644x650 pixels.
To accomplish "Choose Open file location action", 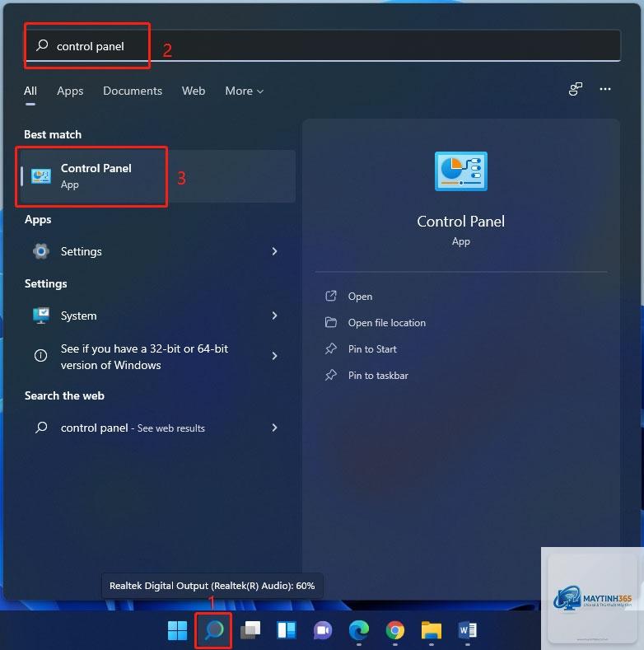I will [x=387, y=322].
